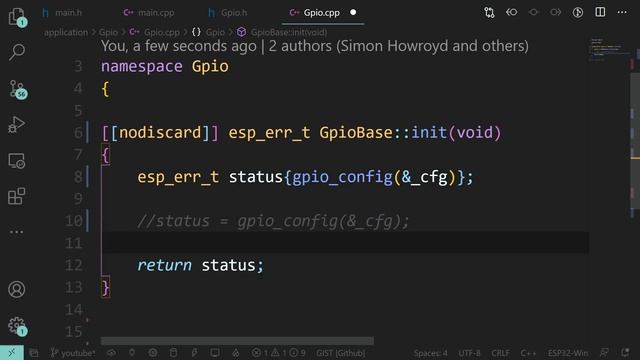
Task: Open the Run and Debug view
Action: [x=17, y=124]
